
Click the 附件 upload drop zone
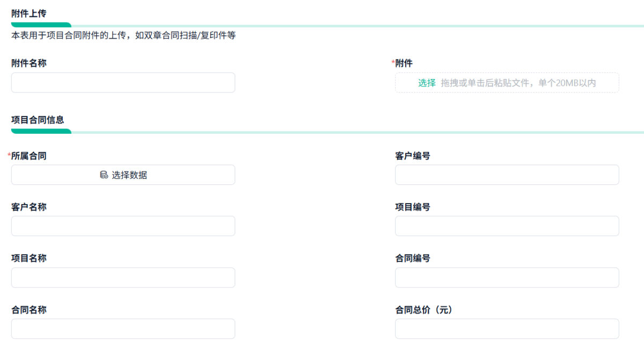(507, 83)
